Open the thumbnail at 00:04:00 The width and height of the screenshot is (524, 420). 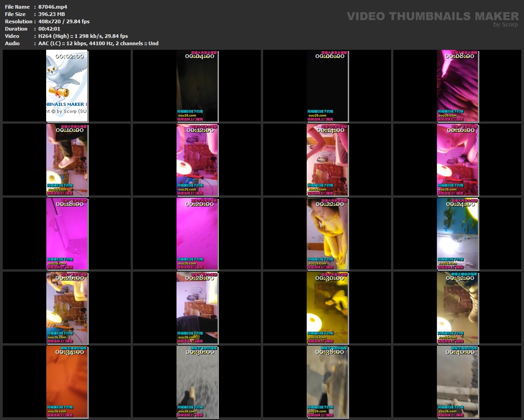click(197, 86)
